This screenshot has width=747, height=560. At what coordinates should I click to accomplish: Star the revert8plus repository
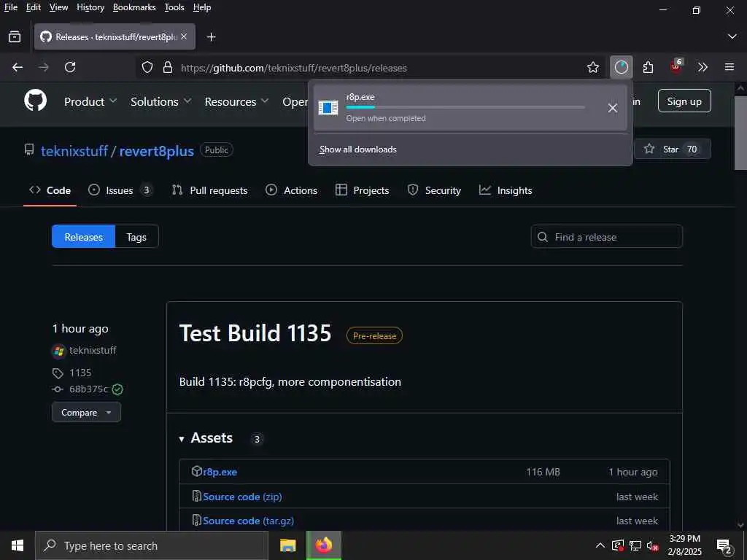(672, 149)
